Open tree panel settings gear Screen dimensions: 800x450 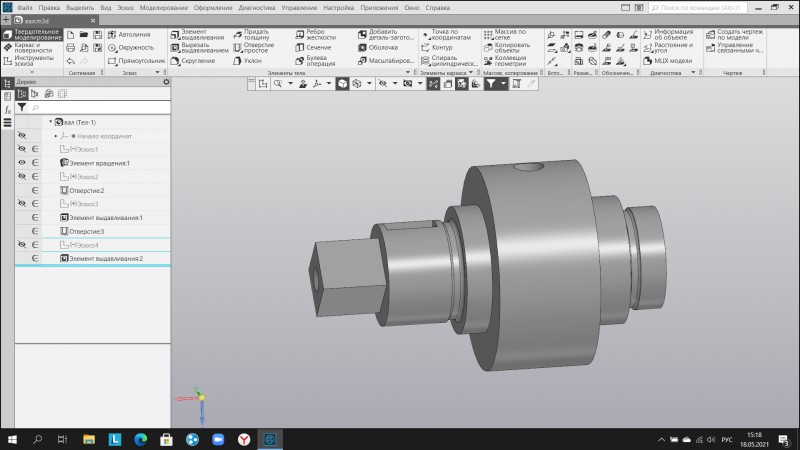(x=166, y=82)
